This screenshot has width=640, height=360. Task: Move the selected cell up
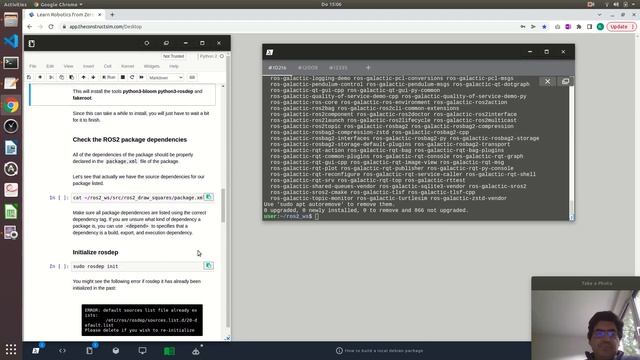click(x=83, y=77)
